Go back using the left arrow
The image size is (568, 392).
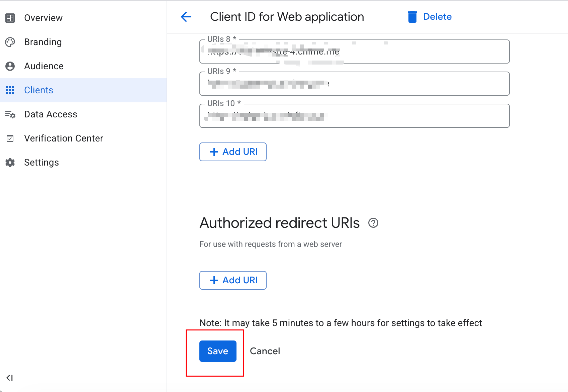(186, 17)
